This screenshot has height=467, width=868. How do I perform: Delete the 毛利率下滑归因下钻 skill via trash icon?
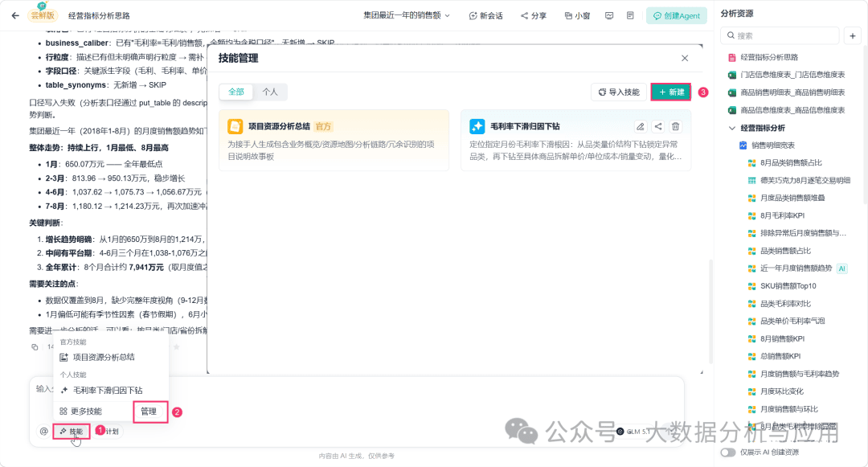point(675,127)
